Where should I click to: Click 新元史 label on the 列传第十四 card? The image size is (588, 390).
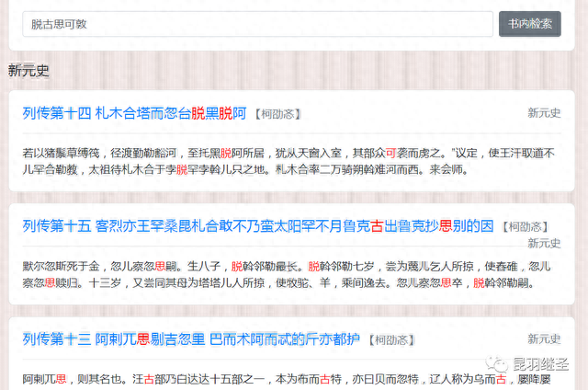pyautogui.click(x=544, y=113)
